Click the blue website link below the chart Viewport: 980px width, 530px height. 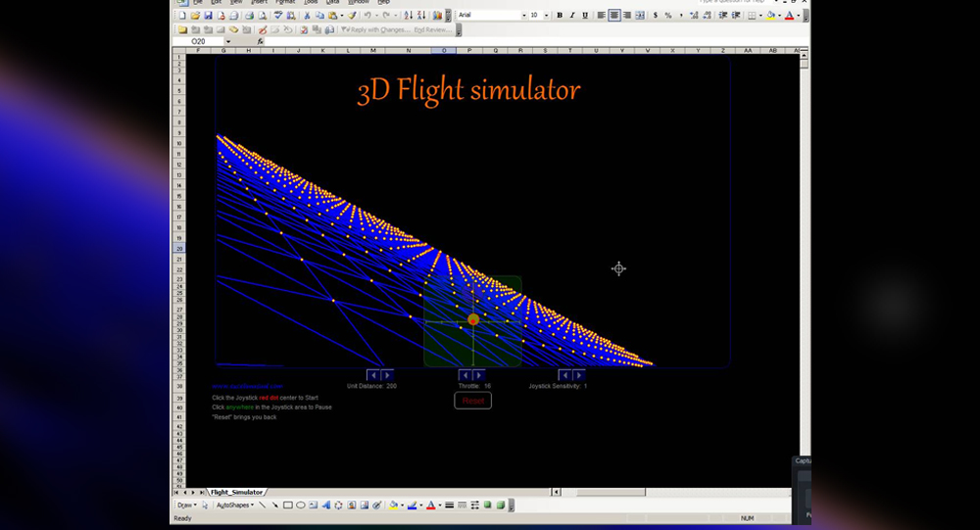248,386
